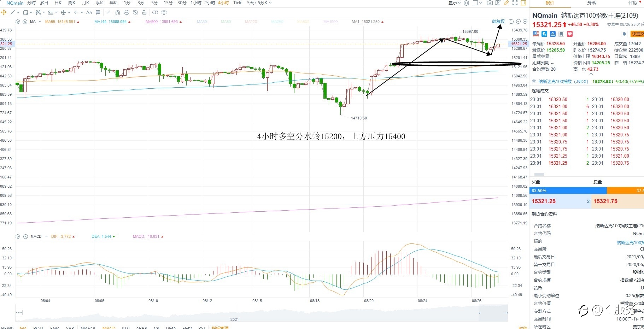
Task: Zoom in chart with plus icon
Action: pos(525,22)
